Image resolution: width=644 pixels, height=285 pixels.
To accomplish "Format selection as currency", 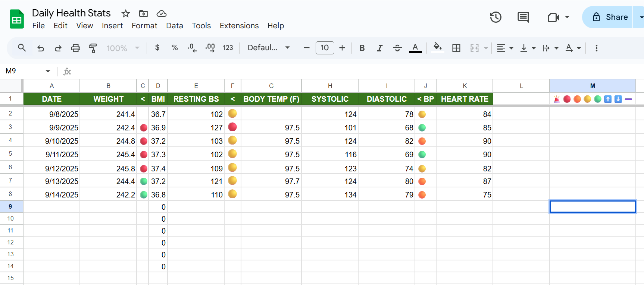I will tap(157, 48).
